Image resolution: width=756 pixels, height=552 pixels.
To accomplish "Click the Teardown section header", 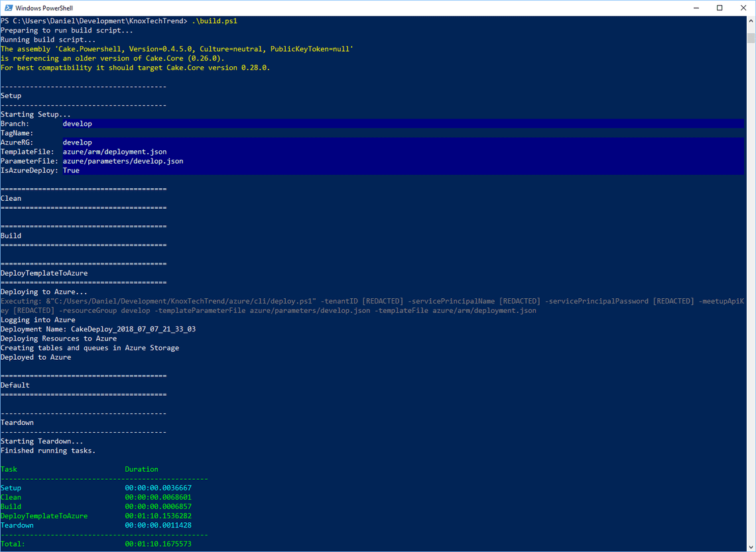I will 17,422.
